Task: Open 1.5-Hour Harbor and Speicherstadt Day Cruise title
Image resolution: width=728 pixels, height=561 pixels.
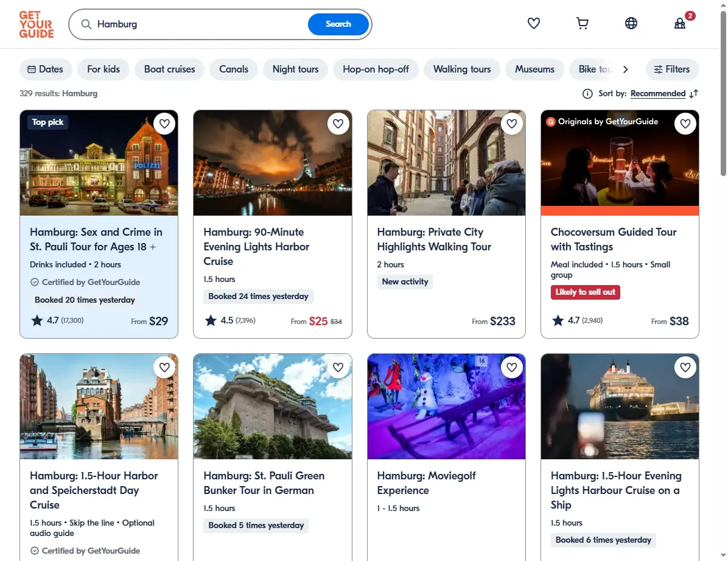Action: click(x=94, y=490)
